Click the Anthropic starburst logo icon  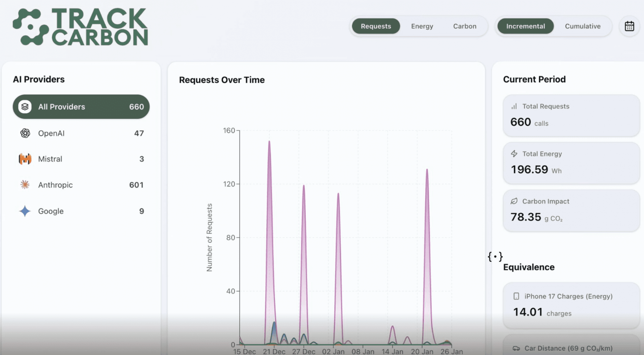pyautogui.click(x=25, y=185)
